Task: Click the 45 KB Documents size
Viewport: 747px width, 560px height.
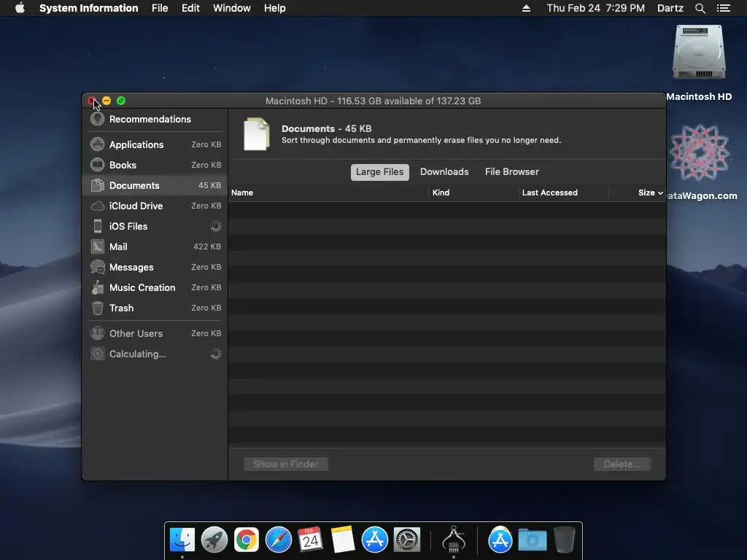Action: pos(209,185)
